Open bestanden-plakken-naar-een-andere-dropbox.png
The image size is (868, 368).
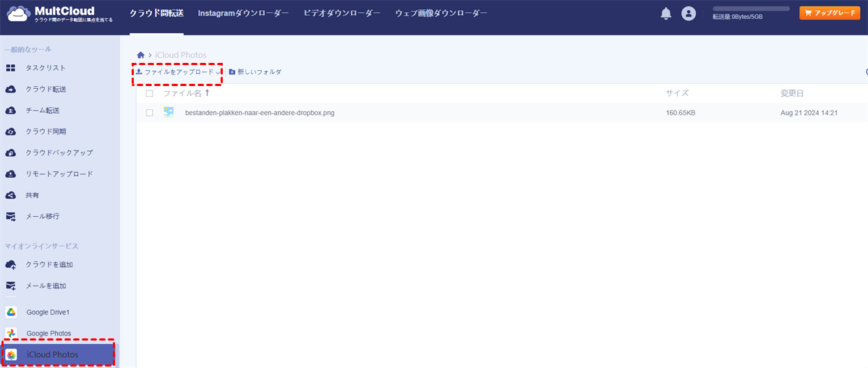(x=260, y=113)
